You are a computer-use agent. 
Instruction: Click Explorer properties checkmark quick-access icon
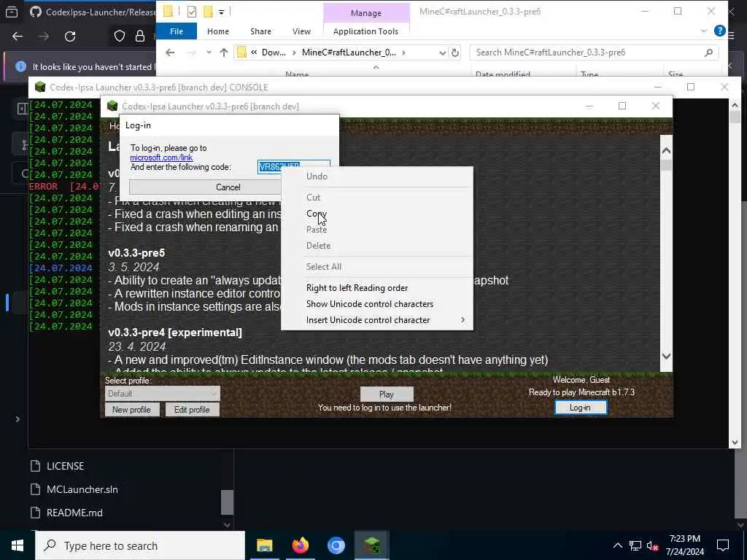point(192,12)
